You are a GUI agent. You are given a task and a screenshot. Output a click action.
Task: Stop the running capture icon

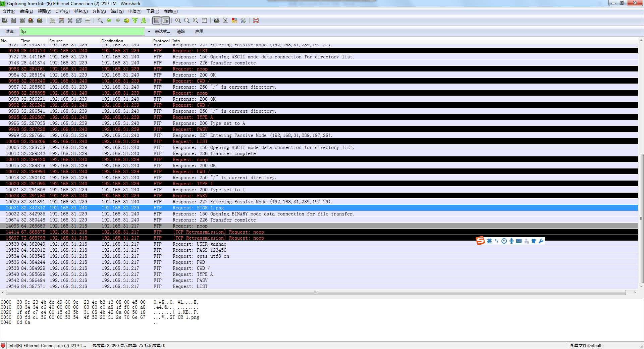(x=31, y=20)
